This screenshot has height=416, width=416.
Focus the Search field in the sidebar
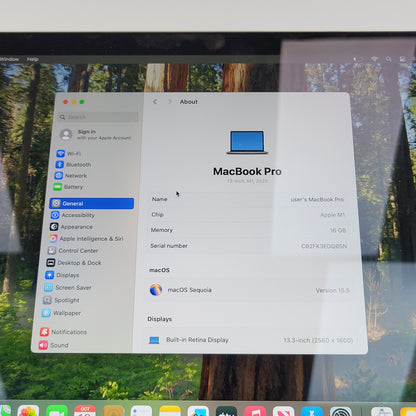point(99,117)
